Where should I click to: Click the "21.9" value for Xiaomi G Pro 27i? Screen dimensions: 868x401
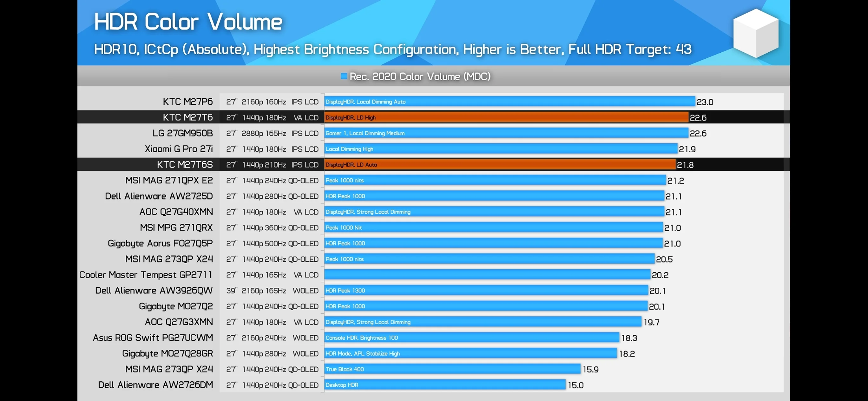click(x=687, y=149)
